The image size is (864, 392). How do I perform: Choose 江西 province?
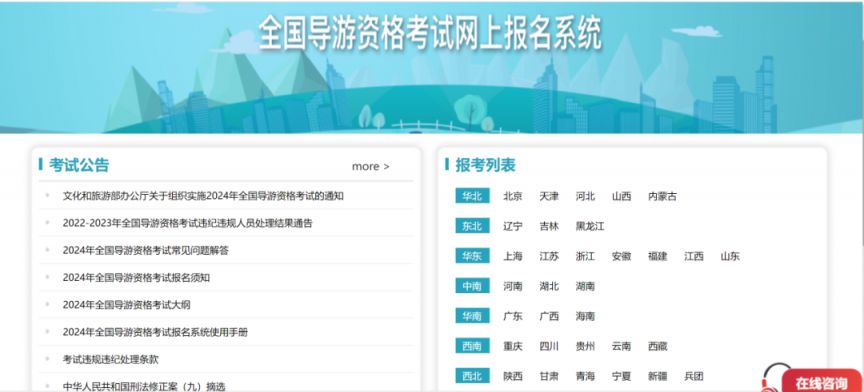pyautogui.click(x=694, y=256)
